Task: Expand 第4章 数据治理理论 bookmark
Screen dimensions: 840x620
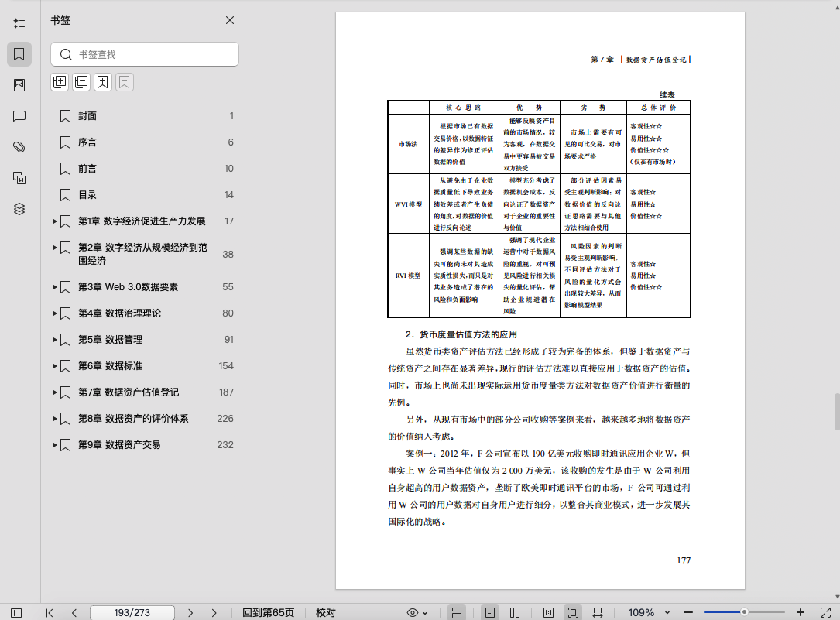Action: pyautogui.click(x=55, y=313)
